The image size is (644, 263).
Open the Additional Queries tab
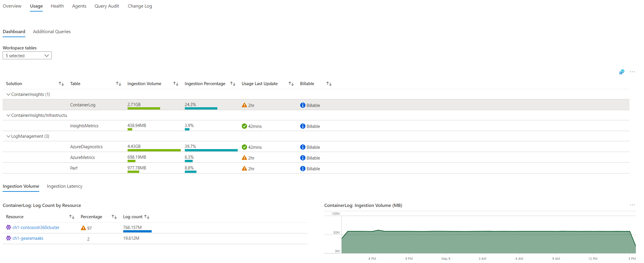point(52,32)
